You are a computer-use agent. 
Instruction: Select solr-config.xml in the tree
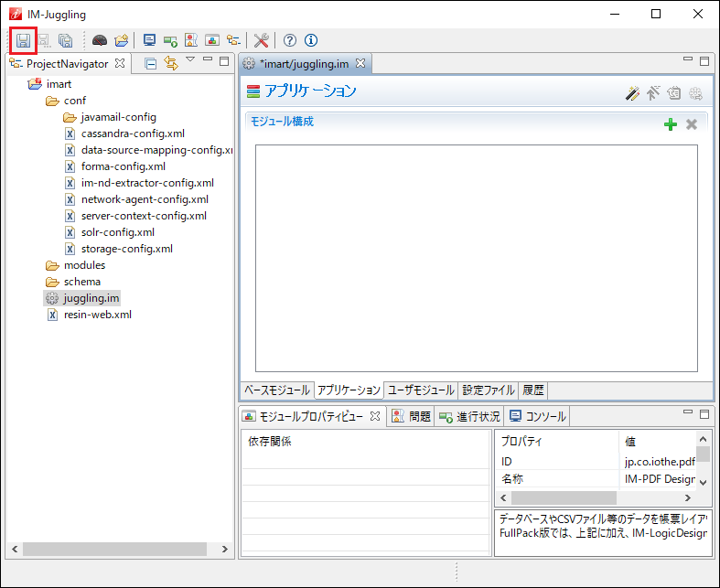[117, 232]
